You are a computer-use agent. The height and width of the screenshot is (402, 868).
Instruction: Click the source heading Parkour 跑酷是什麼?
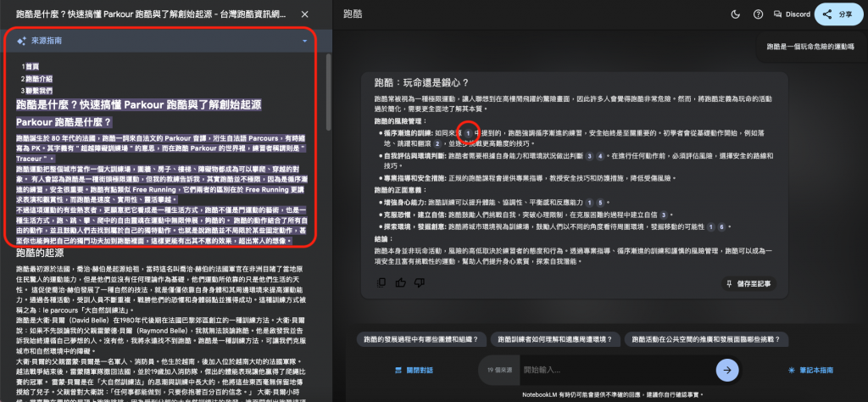64,122
